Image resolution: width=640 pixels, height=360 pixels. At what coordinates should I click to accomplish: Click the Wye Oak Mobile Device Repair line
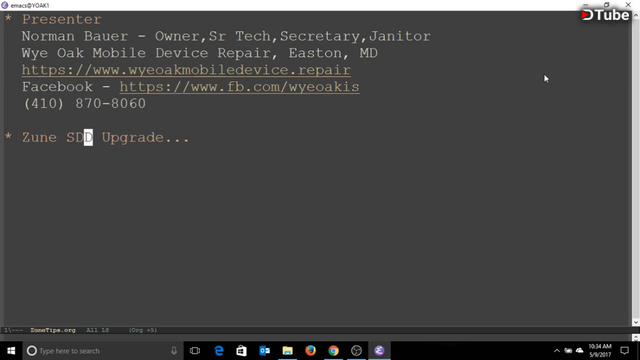[x=200, y=53]
